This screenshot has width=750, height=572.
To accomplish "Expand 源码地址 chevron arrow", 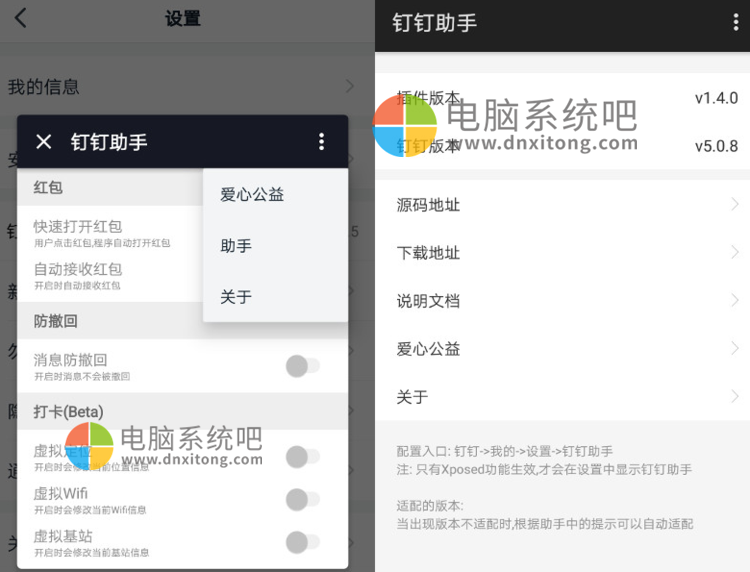I will click(735, 205).
